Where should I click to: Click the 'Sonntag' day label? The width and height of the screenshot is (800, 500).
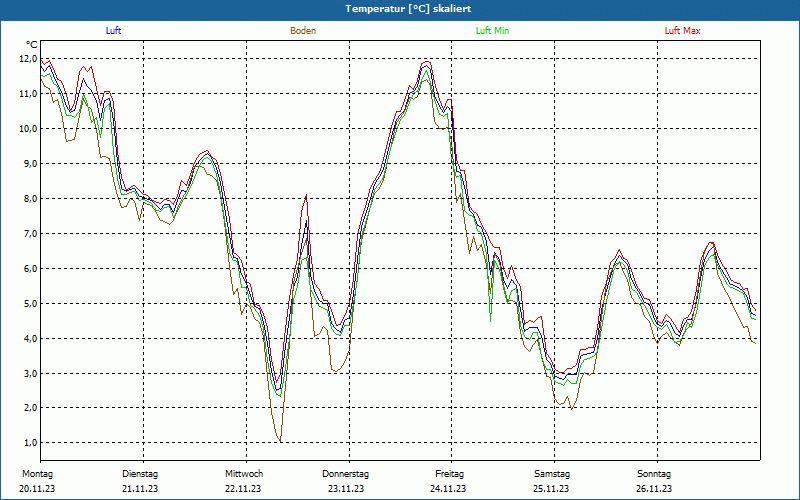coord(654,474)
